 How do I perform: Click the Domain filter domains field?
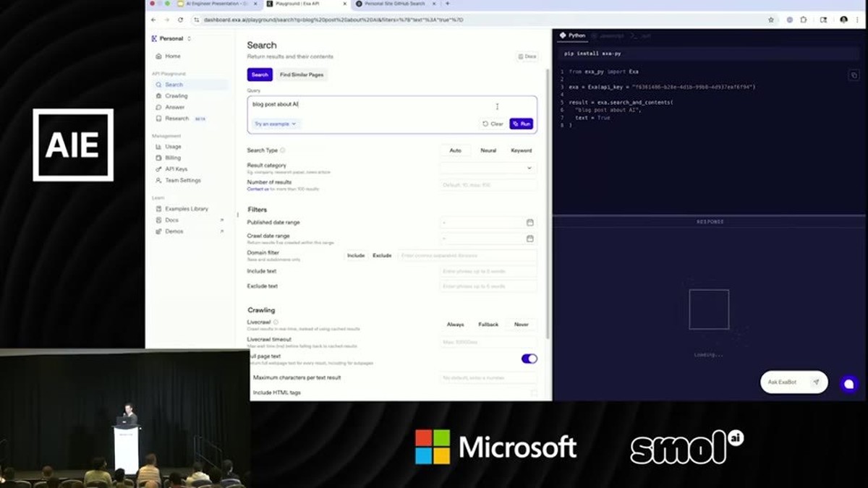(467, 255)
